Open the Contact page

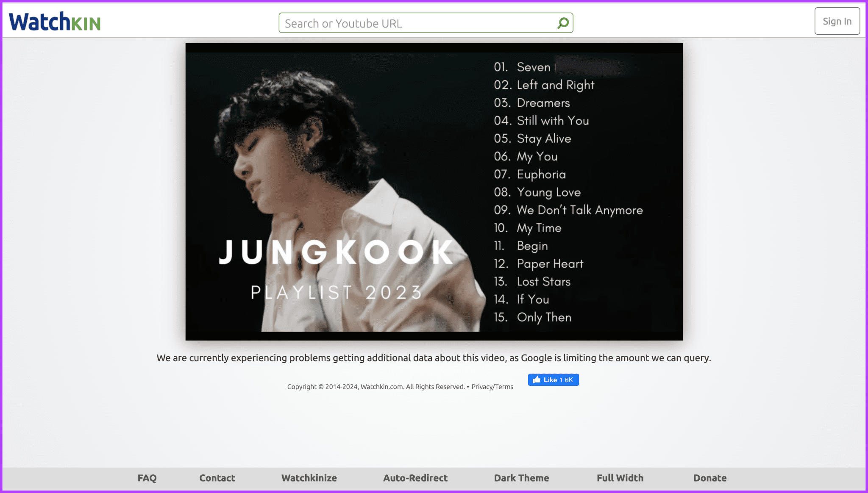click(x=217, y=478)
